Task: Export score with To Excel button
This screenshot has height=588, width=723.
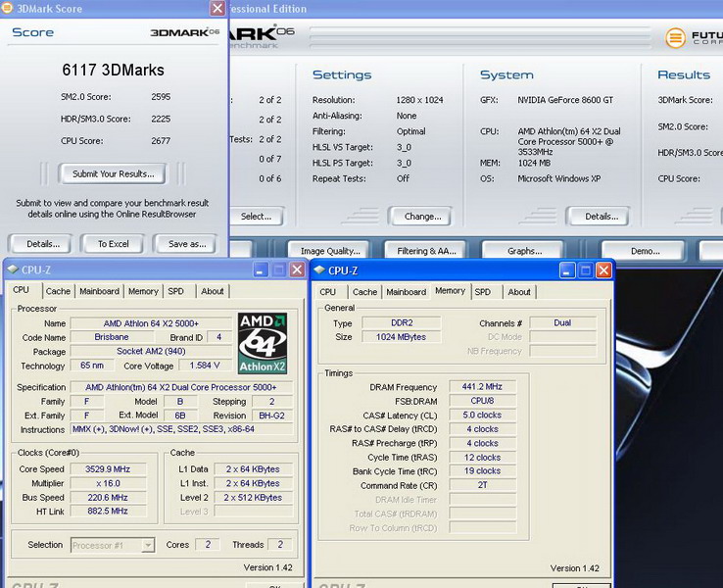Action: coord(113,244)
